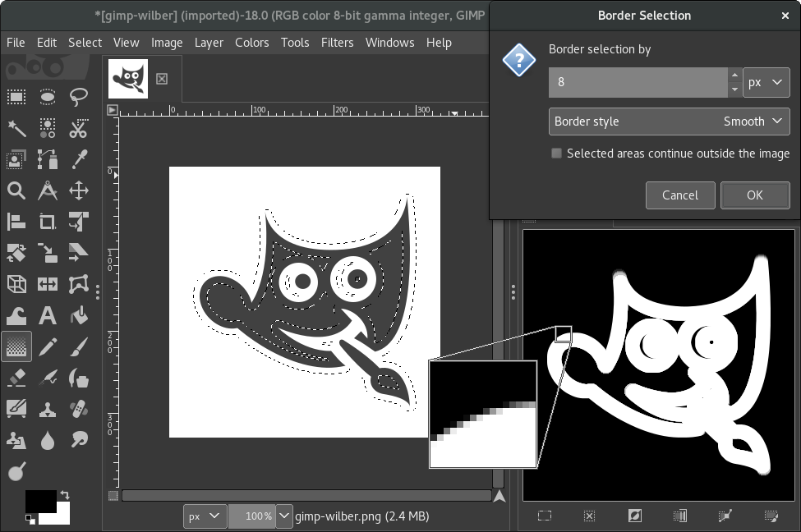
Task: Select the Zoom magnifier tool
Action: (x=16, y=190)
